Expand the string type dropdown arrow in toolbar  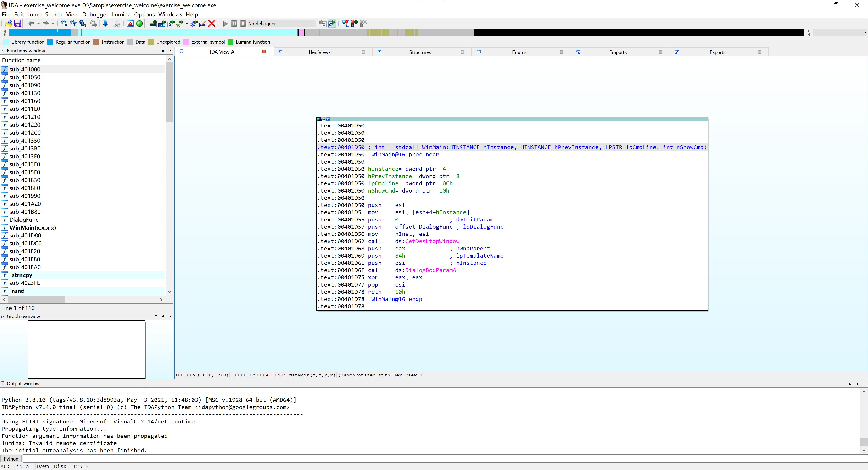[187, 23]
